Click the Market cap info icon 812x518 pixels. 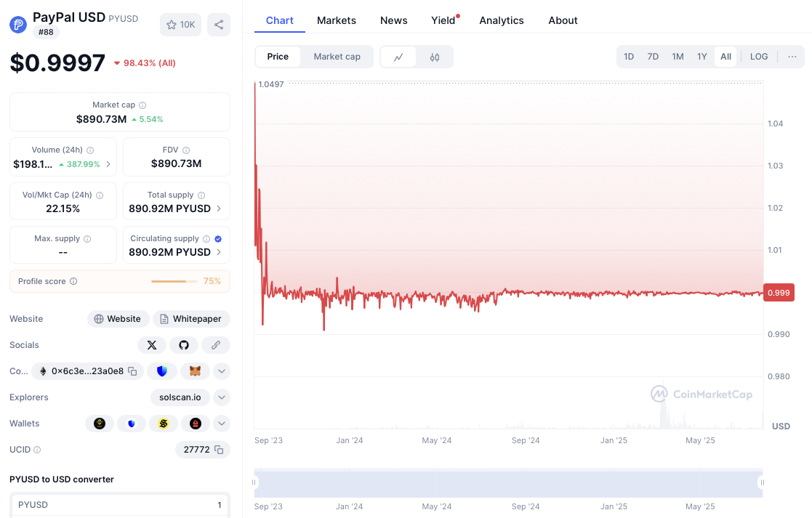142,105
